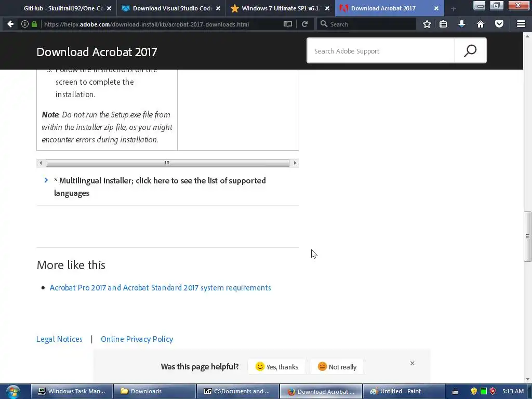Click the green padlock security icon

pyautogui.click(x=34, y=24)
